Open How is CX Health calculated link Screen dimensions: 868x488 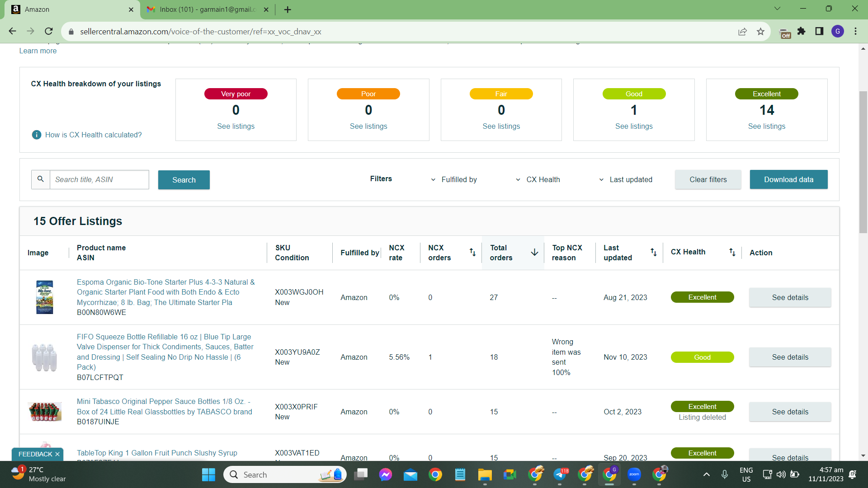[93, 135]
